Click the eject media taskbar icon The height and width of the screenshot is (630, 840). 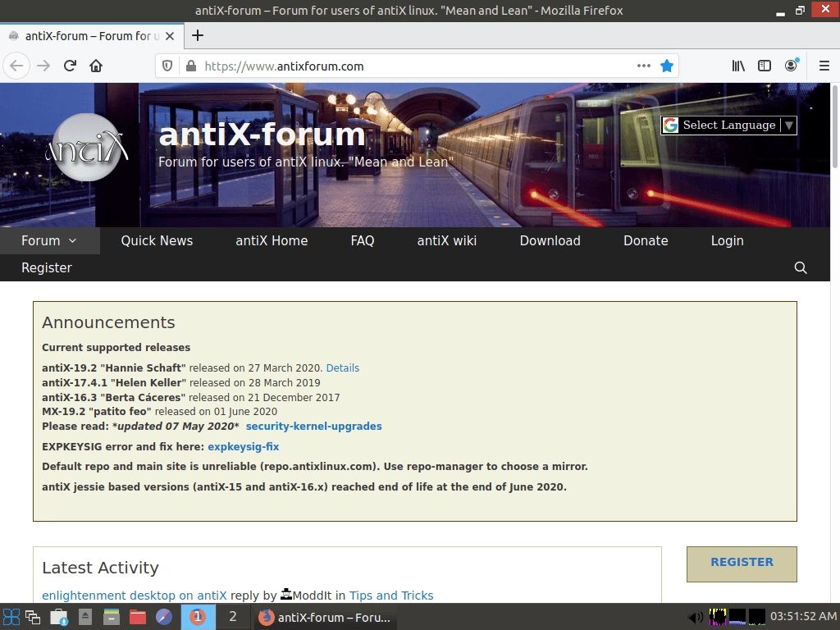coord(85,617)
